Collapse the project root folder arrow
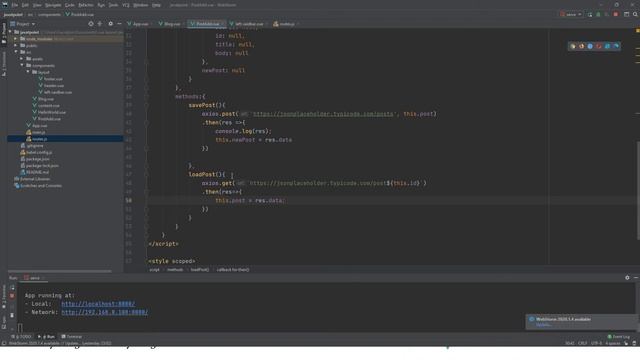 click(x=10, y=32)
